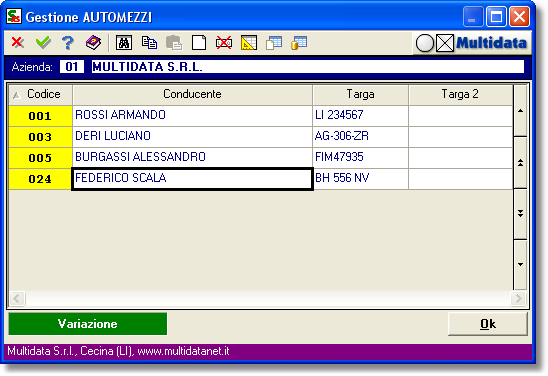Screen dimensions: 548x376
Task: Click the crossed box icon beside Multidata
Action: pos(445,43)
